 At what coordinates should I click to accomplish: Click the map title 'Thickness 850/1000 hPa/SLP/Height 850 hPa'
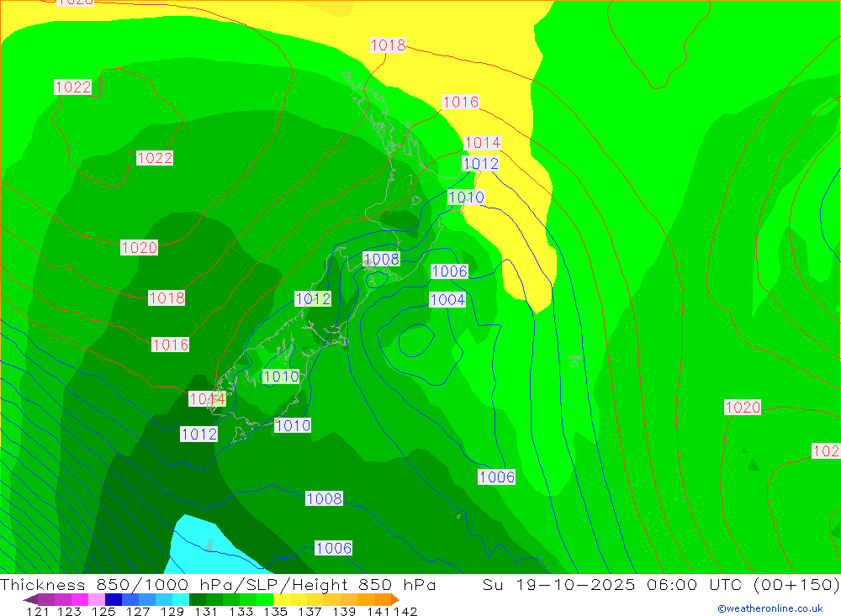(x=218, y=584)
